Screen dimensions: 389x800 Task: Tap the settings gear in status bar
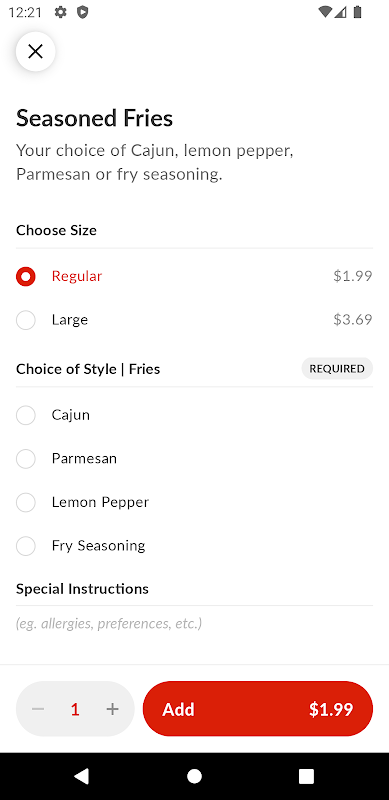pos(61,12)
